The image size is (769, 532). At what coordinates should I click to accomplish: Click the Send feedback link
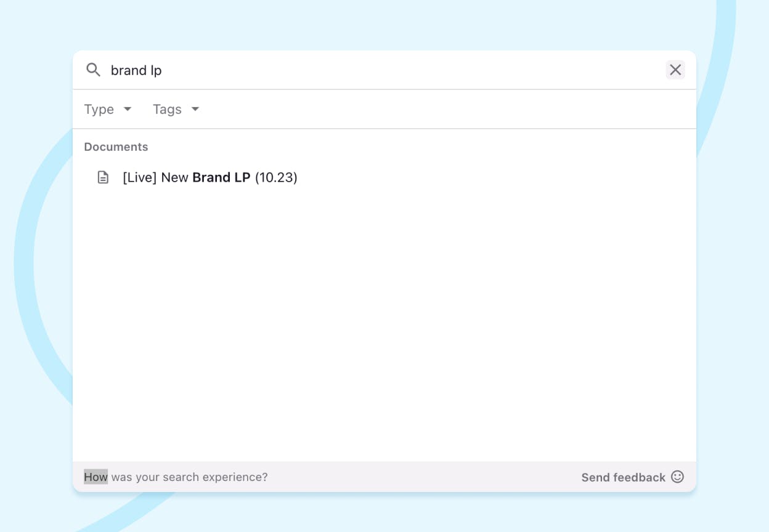[623, 477]
